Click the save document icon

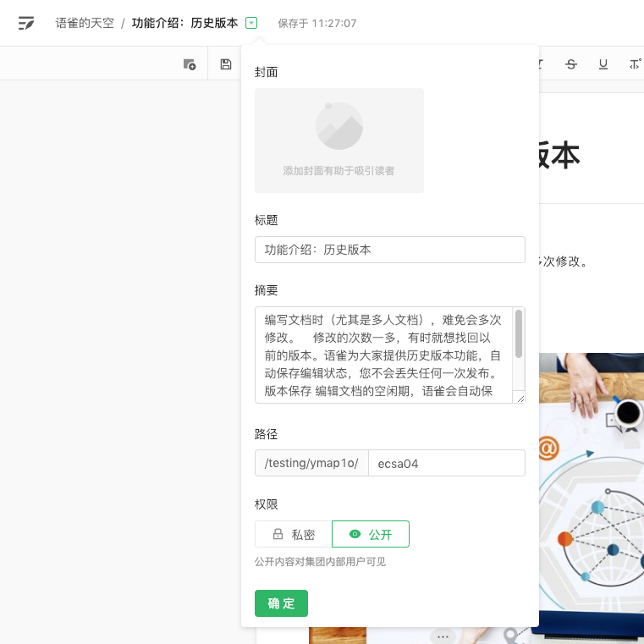(x=226, y=64)
